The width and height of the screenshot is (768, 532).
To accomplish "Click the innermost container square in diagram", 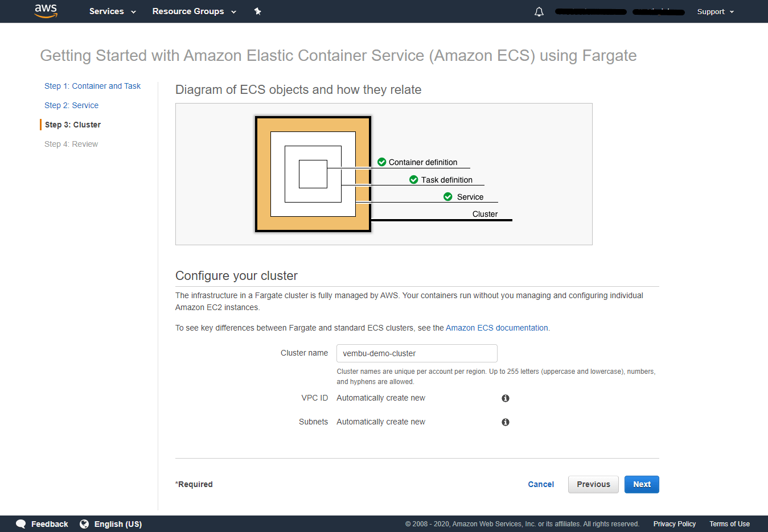I will coord(313,174).
